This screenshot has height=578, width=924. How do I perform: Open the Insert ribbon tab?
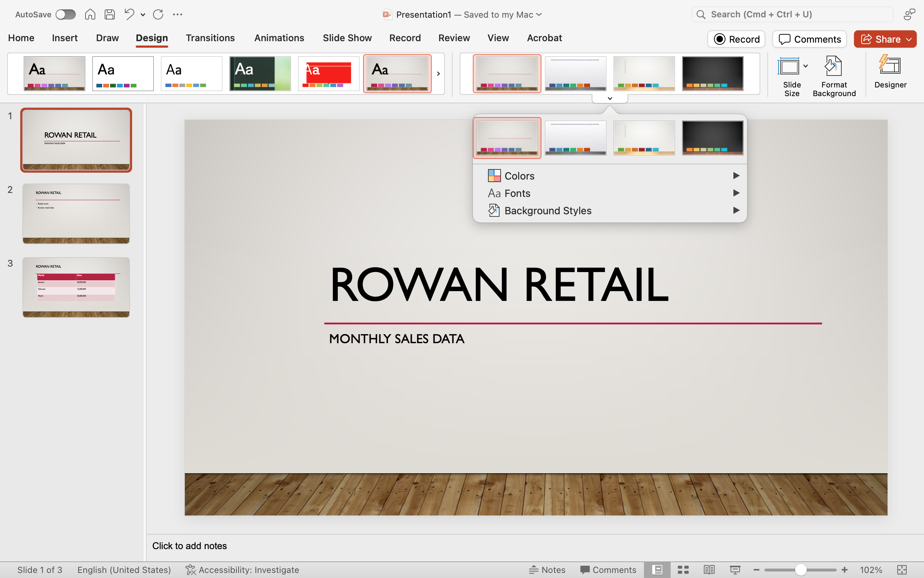[x=65, y=38]
